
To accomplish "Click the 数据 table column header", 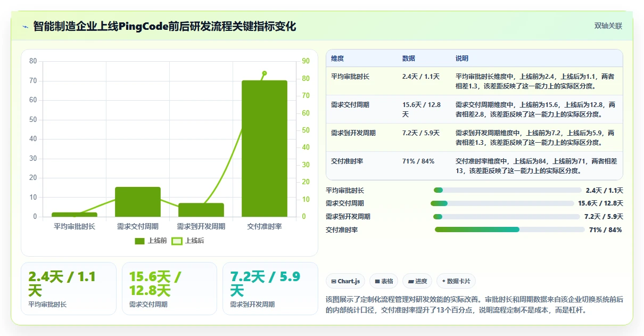I will 409,59.
